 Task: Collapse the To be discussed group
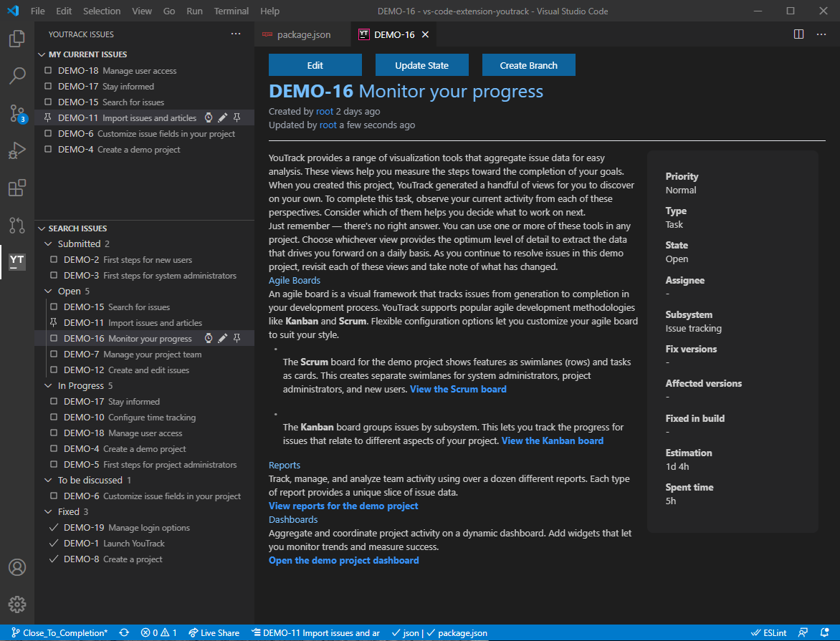point(48,481)
